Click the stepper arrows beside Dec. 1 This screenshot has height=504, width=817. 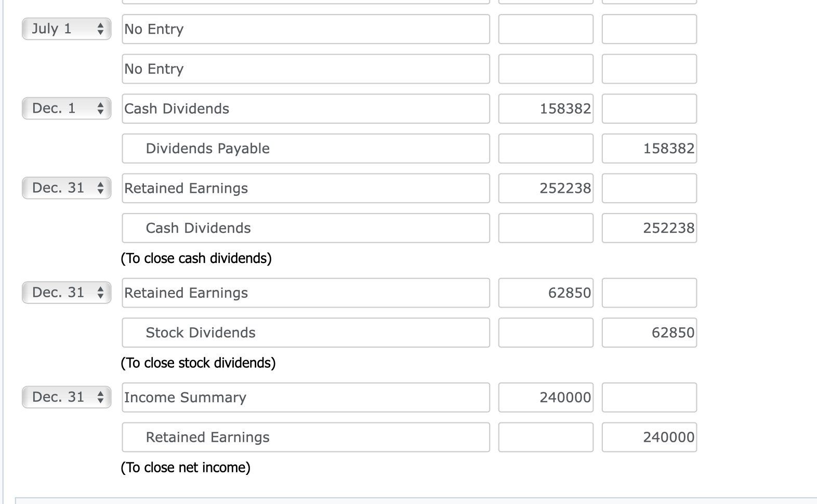click(x=102, y=109)
